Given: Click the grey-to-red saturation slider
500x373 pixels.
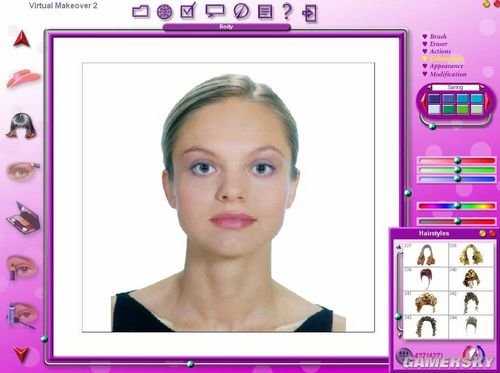Looking at the screenshot, I should coord(457,221).
